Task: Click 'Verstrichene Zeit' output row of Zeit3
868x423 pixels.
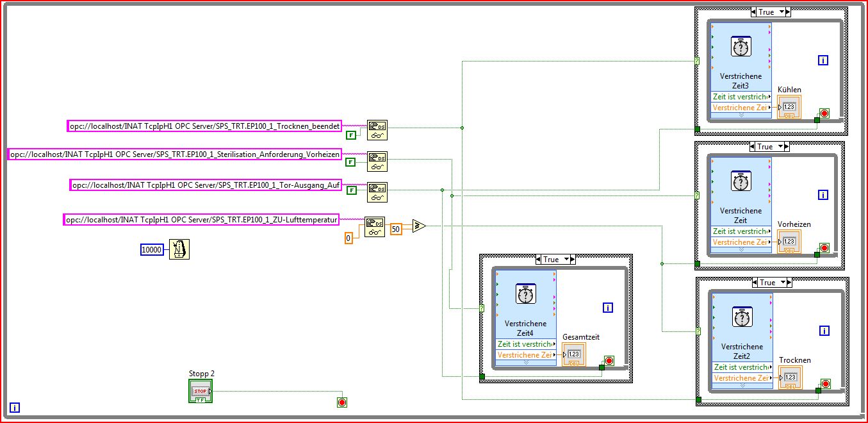Action: point(741,108)
